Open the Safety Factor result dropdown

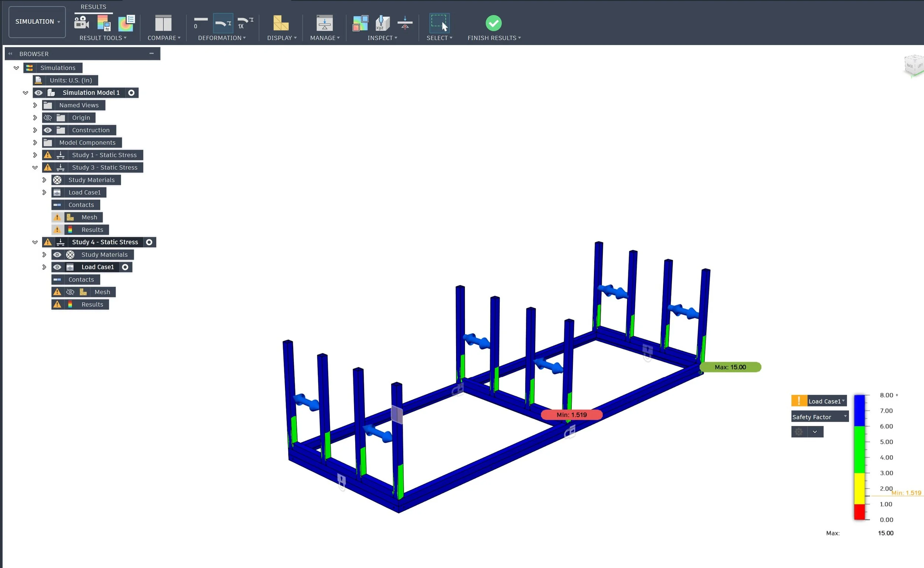(819, 417)
